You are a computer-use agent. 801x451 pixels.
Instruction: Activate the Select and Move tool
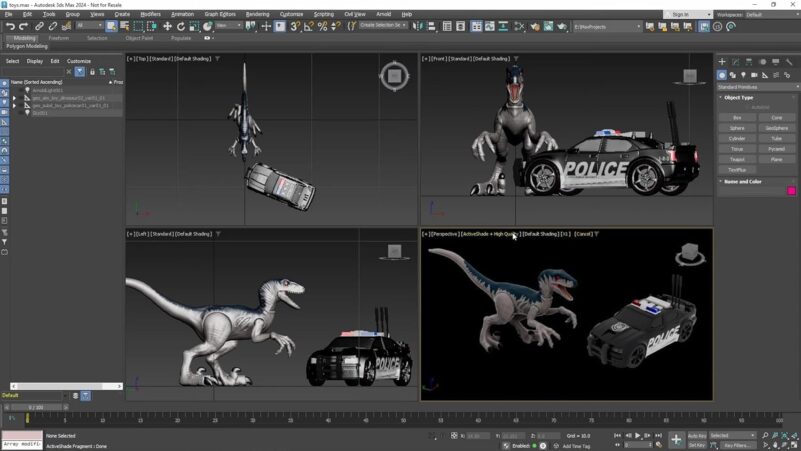pos(167,26)
